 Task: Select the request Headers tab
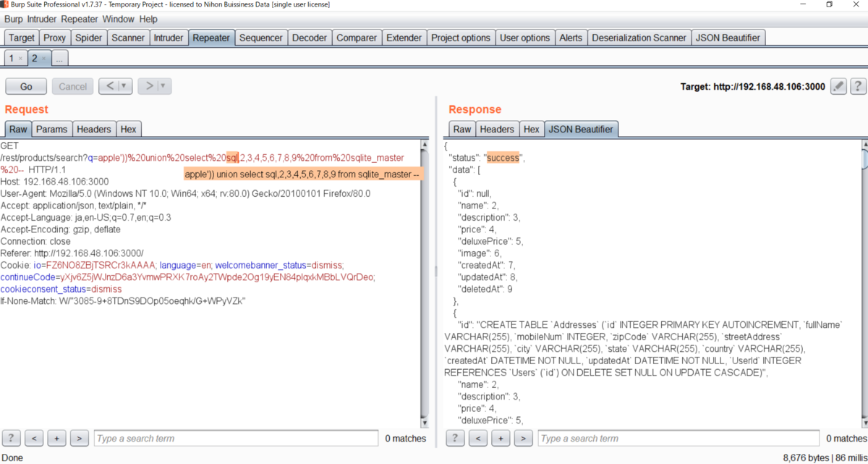point(94,129)
